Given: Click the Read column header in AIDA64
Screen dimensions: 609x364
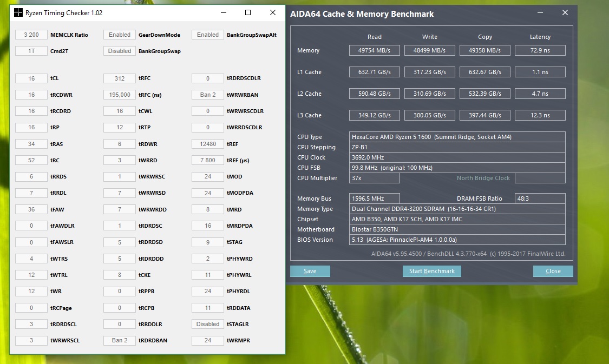Looking at the screenshot, I should point(375,37).
